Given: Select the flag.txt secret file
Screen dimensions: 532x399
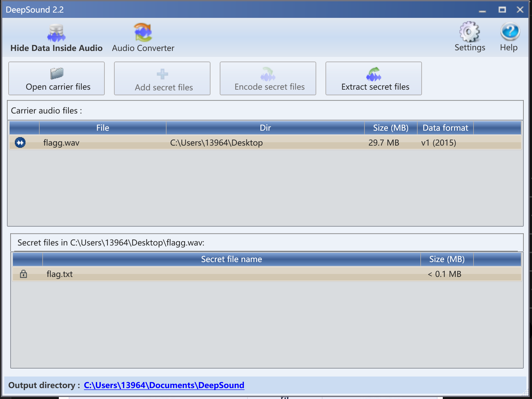Looking at the screenshot, I should coord(60,274).
